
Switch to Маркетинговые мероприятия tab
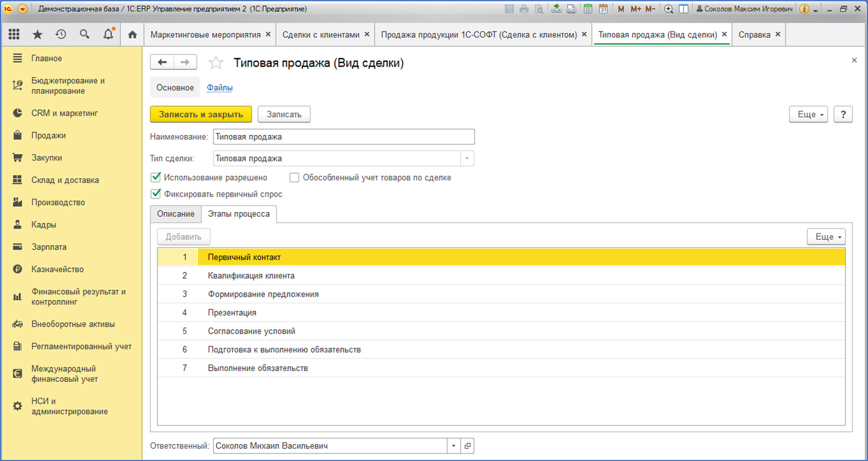[x=205, y=34]
